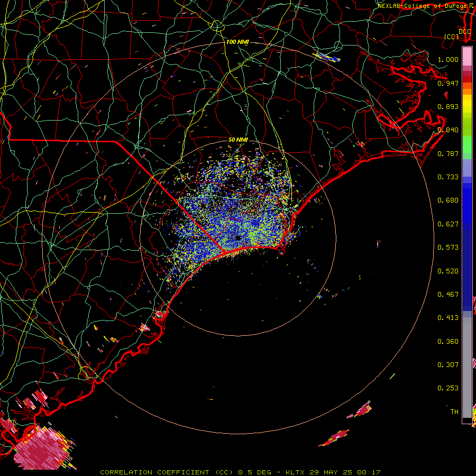Click the 50 NMI range ring label
This screenshot has width=476, height=476.
coord(238,140)
